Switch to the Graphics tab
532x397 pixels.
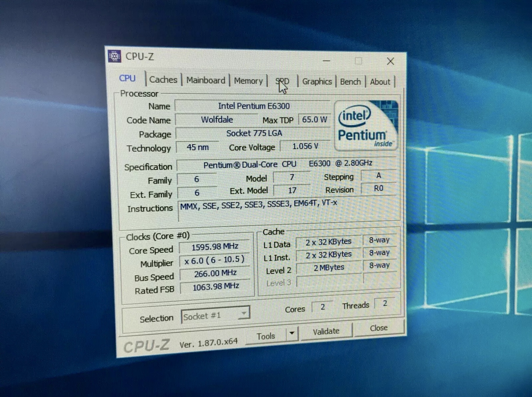point(317,82)
